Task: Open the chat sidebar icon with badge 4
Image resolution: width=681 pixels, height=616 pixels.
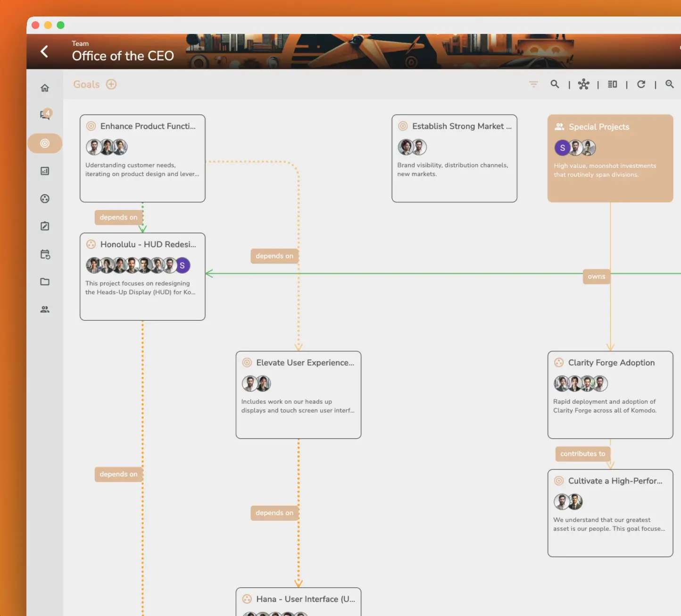Action: 45,115
